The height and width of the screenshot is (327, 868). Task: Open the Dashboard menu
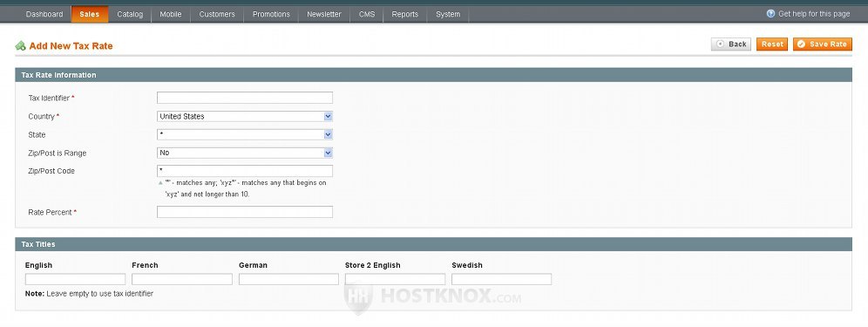44,15
